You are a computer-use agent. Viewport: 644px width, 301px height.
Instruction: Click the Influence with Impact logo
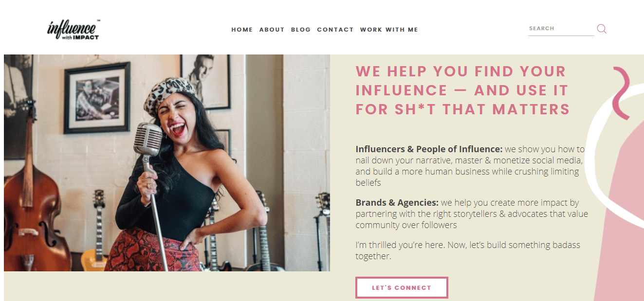[74, 30]
